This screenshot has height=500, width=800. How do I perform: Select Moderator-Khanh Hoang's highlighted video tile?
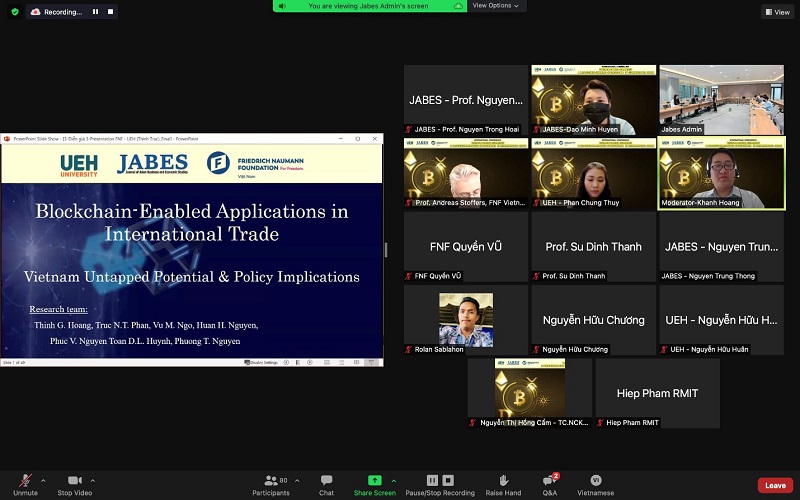coord(721,173)
